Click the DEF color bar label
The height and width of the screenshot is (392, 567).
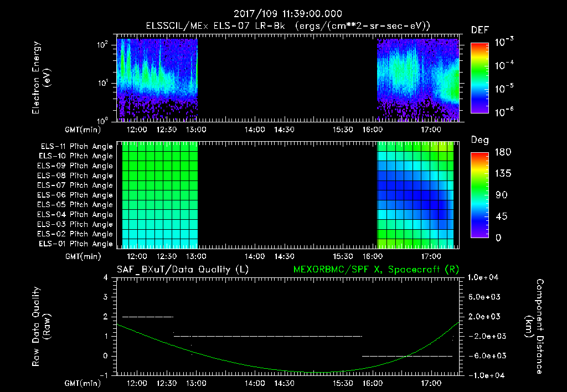(x=480, y=30)
